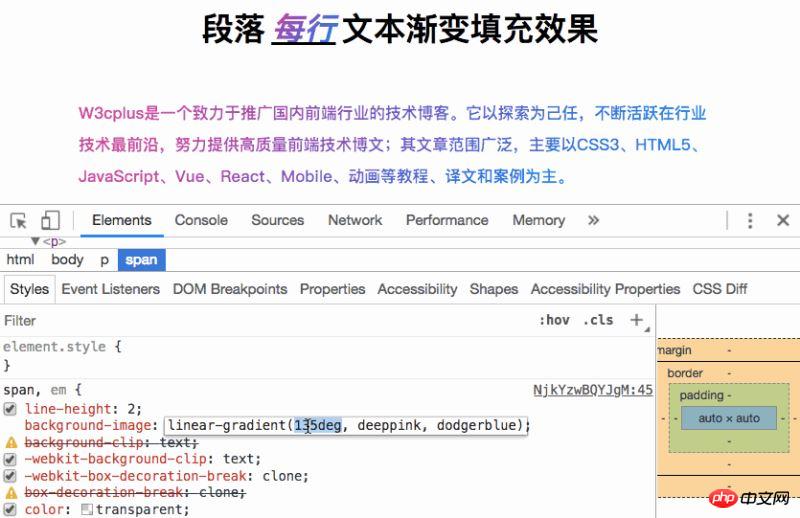Uncheck the -webkit-background-clip checkbox
The width and height of the screenshot is (800, 518).
(10, 459)
